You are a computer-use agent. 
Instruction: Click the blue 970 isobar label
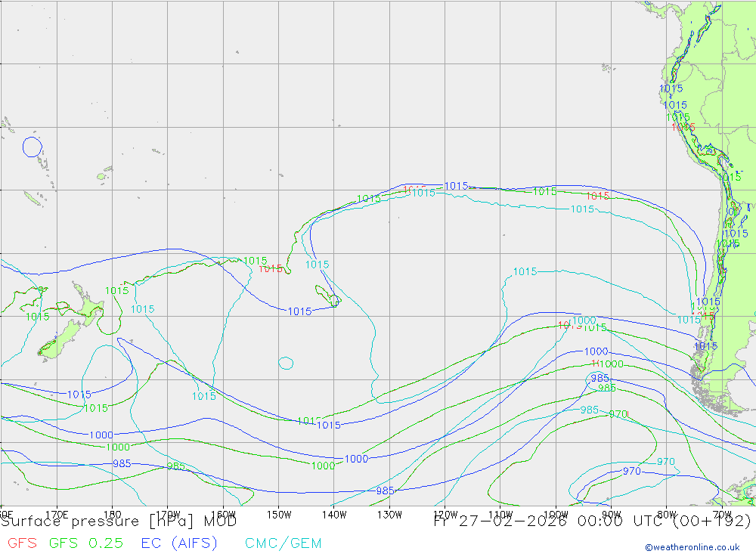tap(631, 471)
